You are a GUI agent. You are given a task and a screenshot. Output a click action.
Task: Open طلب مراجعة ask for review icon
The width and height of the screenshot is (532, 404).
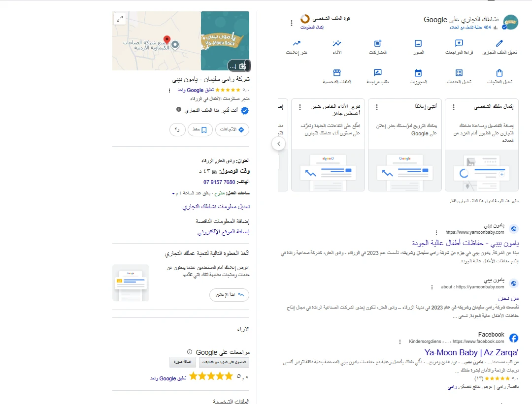pos(378,73)
